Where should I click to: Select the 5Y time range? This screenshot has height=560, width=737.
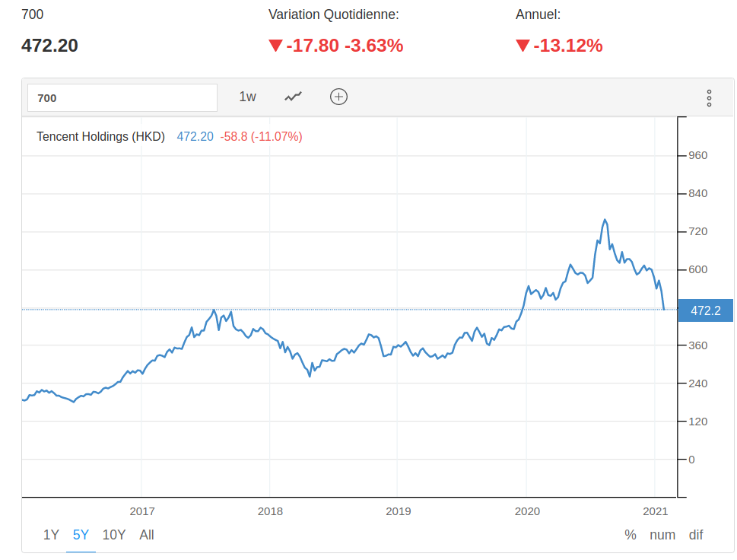tap(81, 535)
